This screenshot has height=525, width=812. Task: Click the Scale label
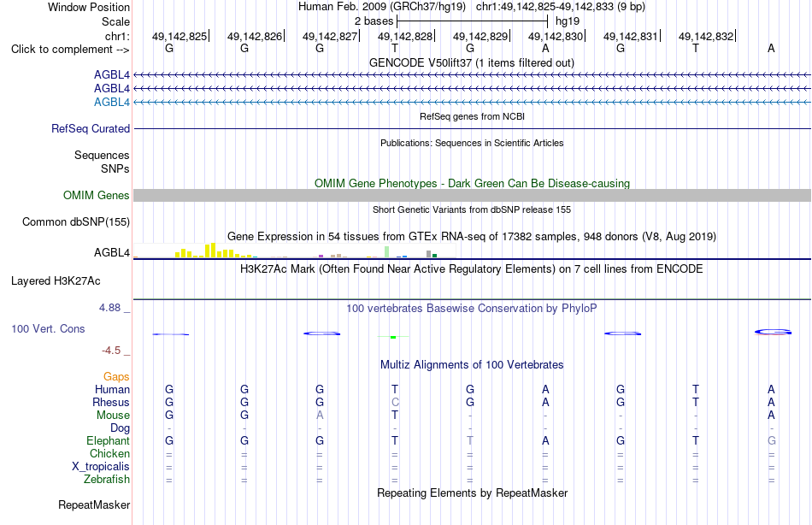pyautogui.click(x=115, y=21)
